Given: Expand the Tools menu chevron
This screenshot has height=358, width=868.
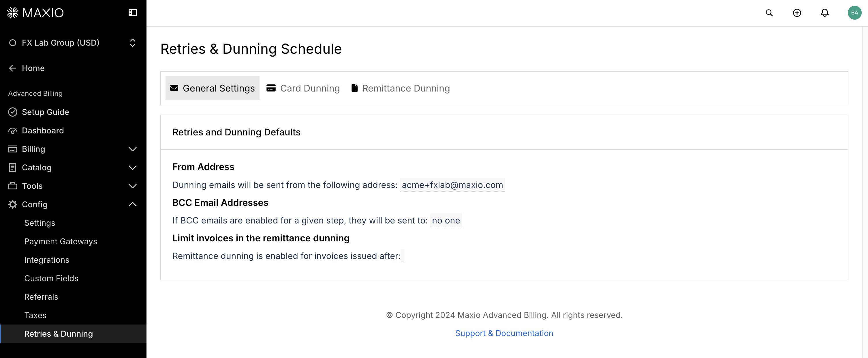Looking at the screenshot, I should pos(132,186).
